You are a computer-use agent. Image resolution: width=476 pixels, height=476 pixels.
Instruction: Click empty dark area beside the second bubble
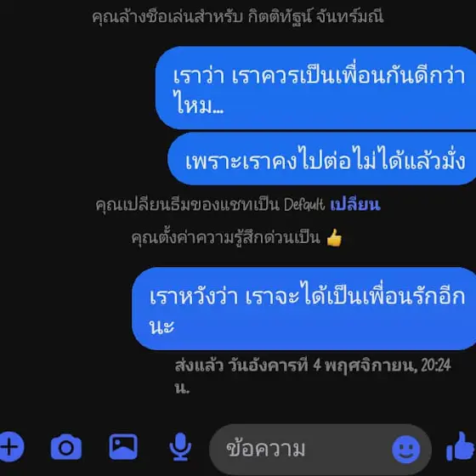click(82, 159)
